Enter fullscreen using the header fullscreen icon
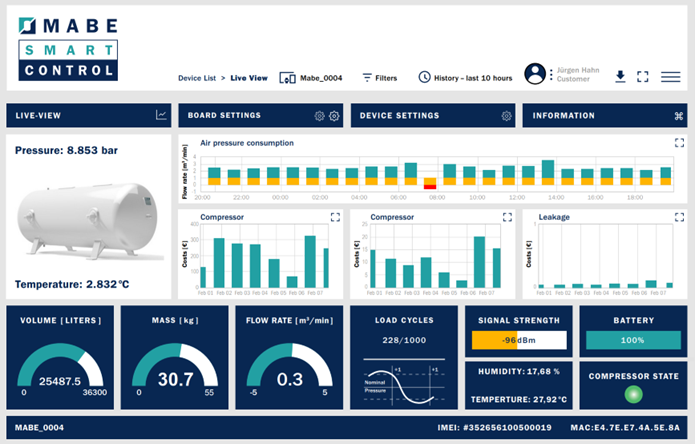Screen dimensions: 695x444 click(643, 76)
